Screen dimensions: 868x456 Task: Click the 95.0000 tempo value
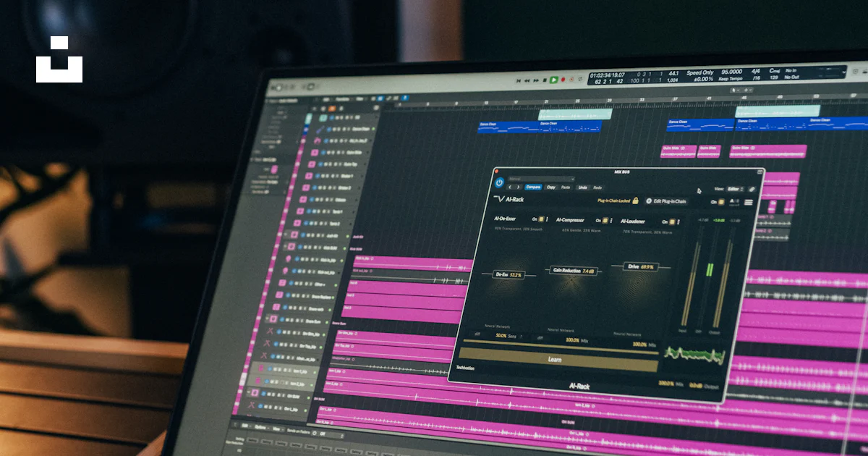[731, 72]
